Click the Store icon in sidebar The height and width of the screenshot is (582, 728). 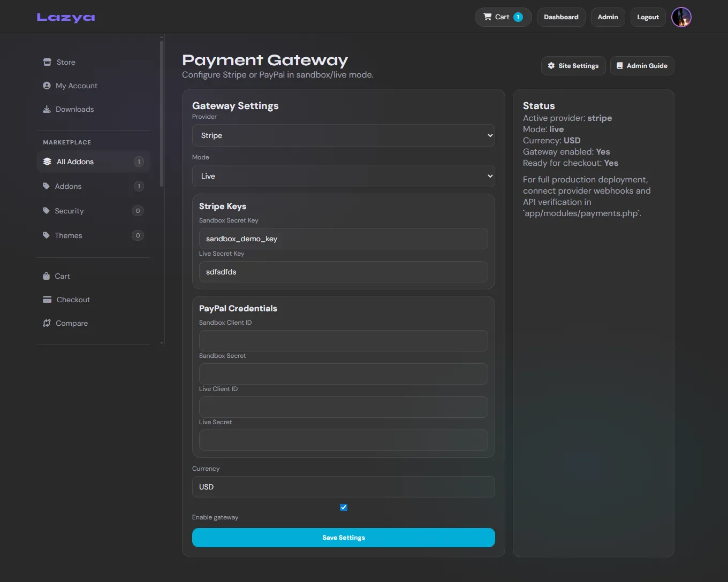pyautogui.click(x=47, y=62)
